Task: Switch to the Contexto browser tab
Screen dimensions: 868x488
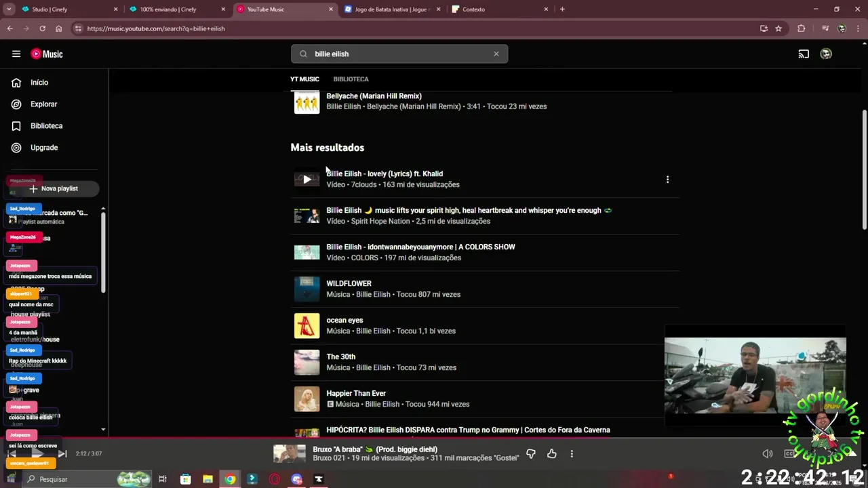Action: click(499, 9)
